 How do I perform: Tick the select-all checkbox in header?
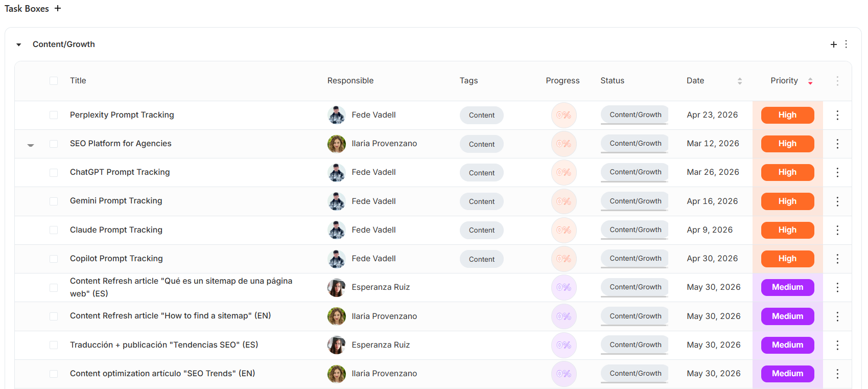(x=54, y=81)
